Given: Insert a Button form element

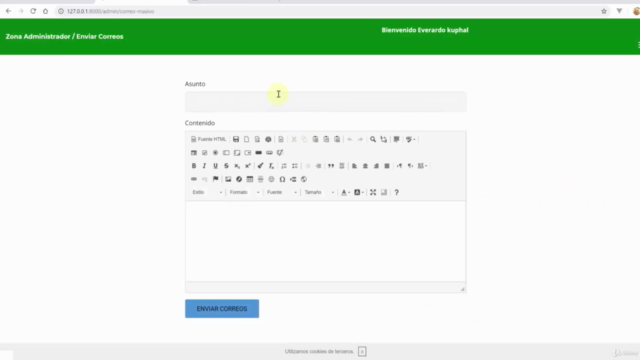Looking at the screenshot, I should coord(259,153).
